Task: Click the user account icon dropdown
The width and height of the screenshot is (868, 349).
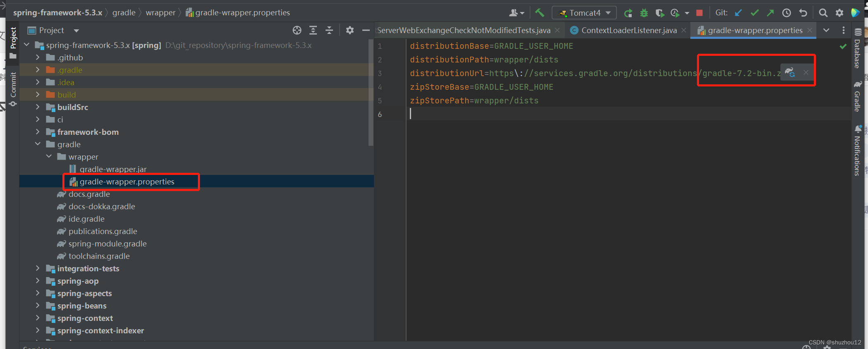Action: [x=516, y=13]
